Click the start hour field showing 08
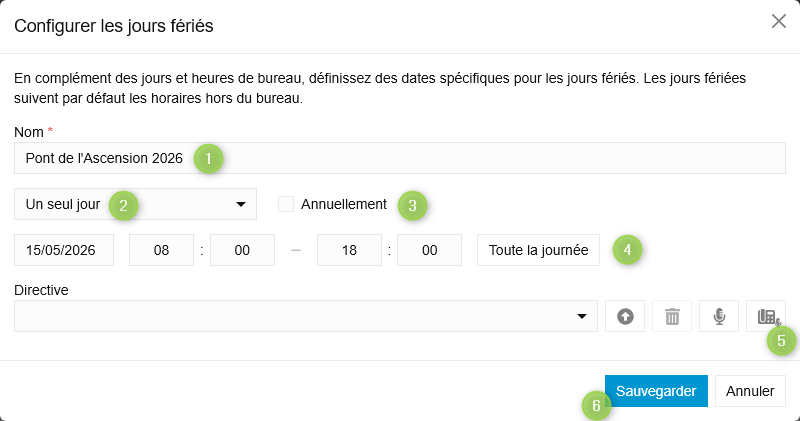 [162, 250]
